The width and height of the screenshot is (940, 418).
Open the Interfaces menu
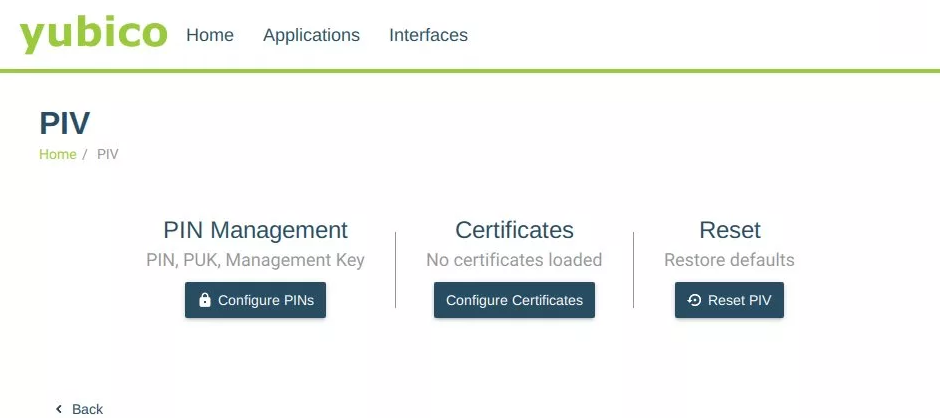pyautogui.click(x=428, y=35)
